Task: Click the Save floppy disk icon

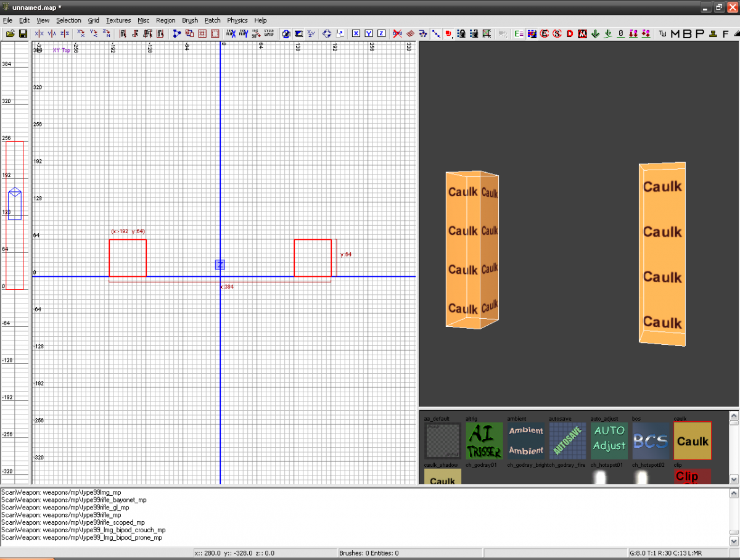Action: (23, 33)
